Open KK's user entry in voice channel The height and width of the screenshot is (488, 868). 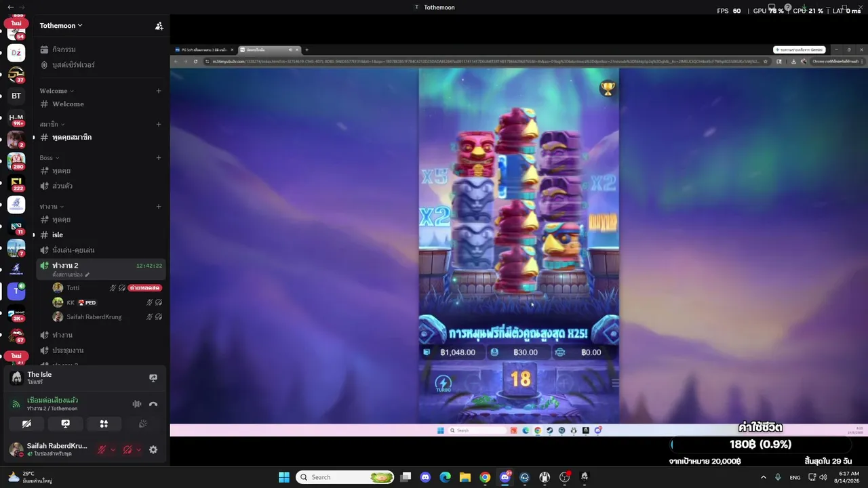[71, 302]
